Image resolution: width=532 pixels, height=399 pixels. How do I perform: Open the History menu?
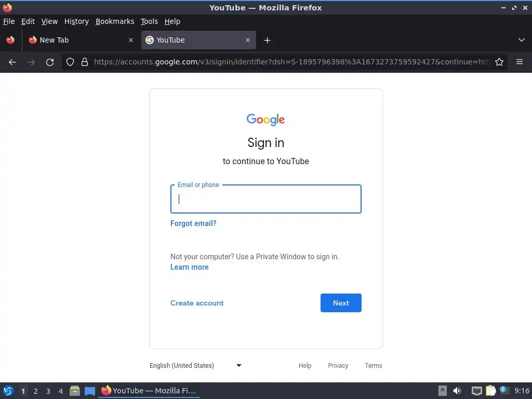77,21
